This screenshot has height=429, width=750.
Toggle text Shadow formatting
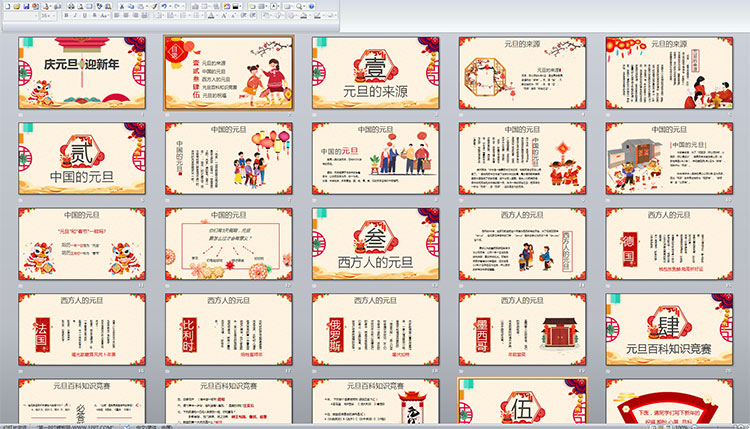pos(94,15)
